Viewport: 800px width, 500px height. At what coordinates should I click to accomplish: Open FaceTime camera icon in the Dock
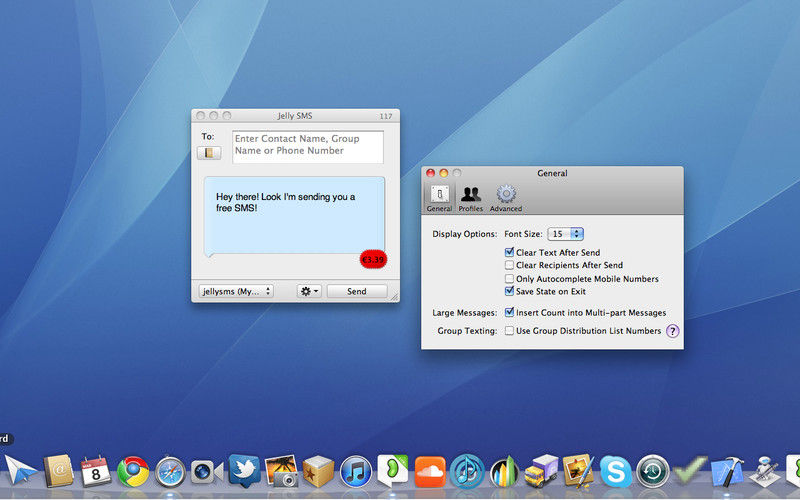tap(207, 472)
